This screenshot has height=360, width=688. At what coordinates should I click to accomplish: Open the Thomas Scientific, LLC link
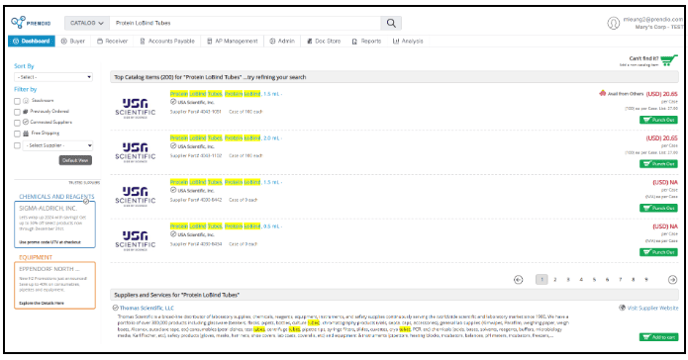147,308
